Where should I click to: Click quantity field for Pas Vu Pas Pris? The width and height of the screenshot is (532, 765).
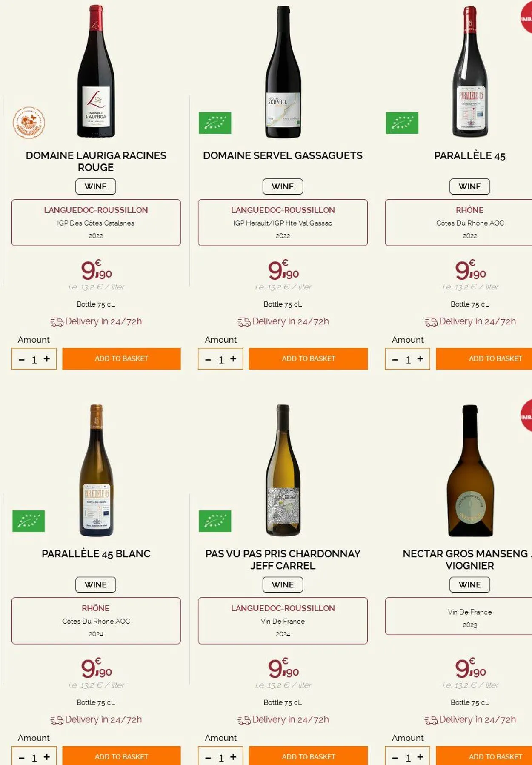coord(221,758)
